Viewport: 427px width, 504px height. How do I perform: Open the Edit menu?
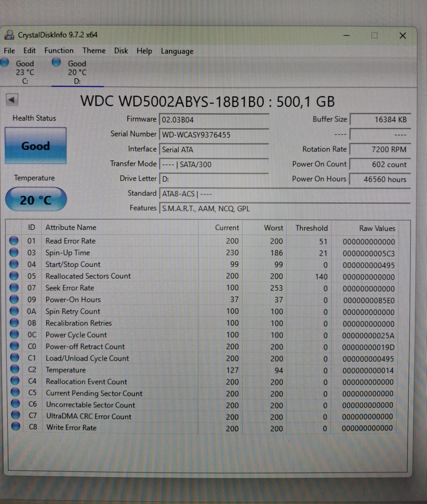[29, 51]
